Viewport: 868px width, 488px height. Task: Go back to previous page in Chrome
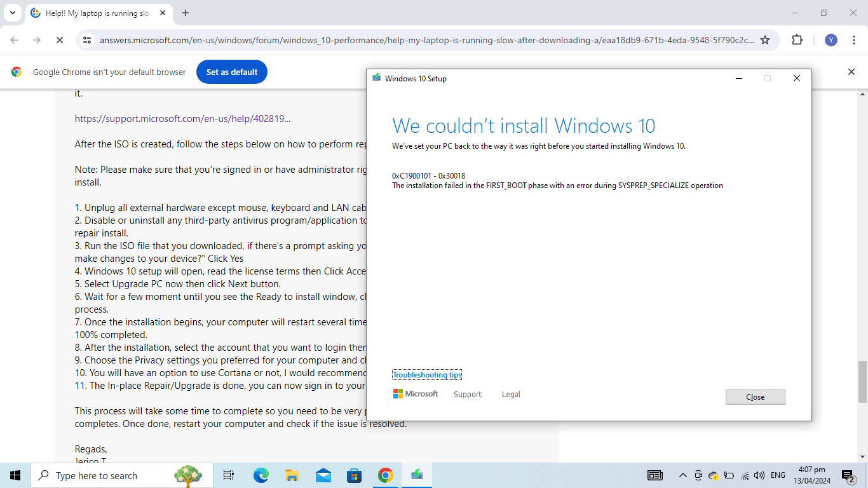pos(14,40)
